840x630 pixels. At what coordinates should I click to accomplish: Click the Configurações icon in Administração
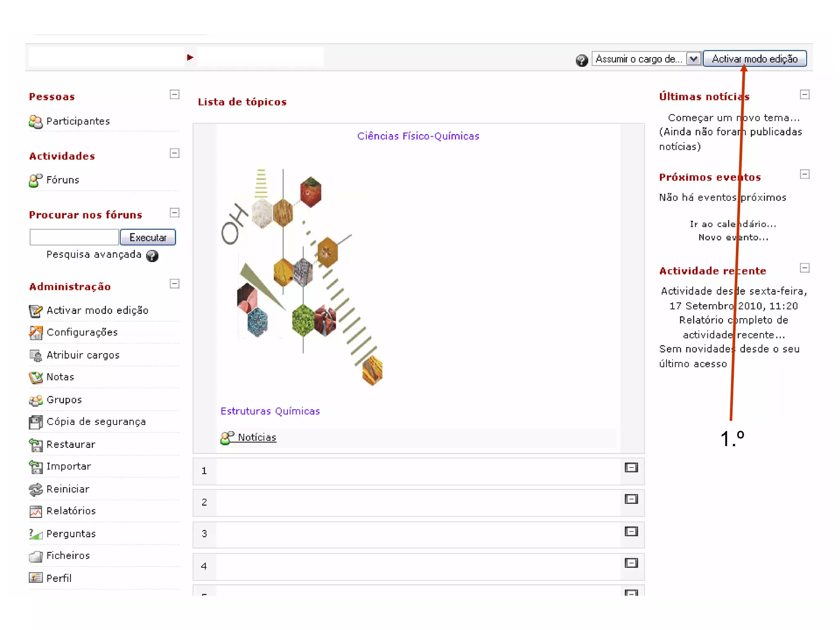click(36, 333)
